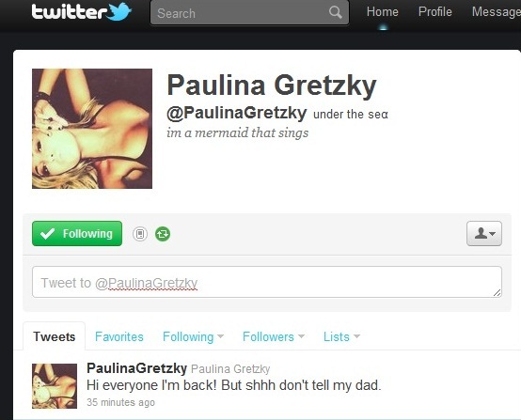Click the Tweet to @PaulinaGretzky box

267,282
